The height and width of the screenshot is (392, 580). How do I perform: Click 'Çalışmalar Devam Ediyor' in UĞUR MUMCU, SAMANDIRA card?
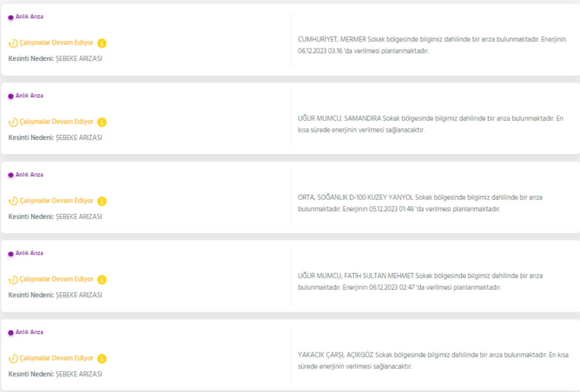tap(56, 122)
